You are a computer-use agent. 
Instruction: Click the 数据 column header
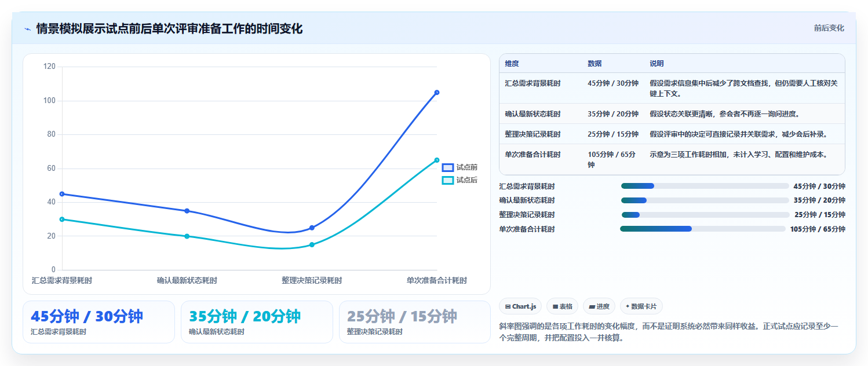pos(595,64)
